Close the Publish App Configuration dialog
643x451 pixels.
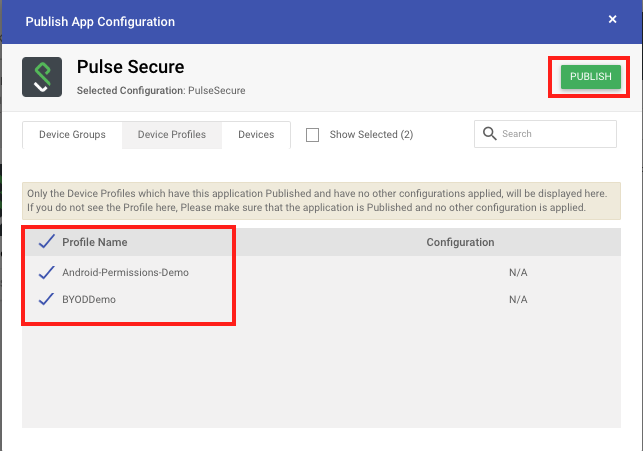click(612, 19)
